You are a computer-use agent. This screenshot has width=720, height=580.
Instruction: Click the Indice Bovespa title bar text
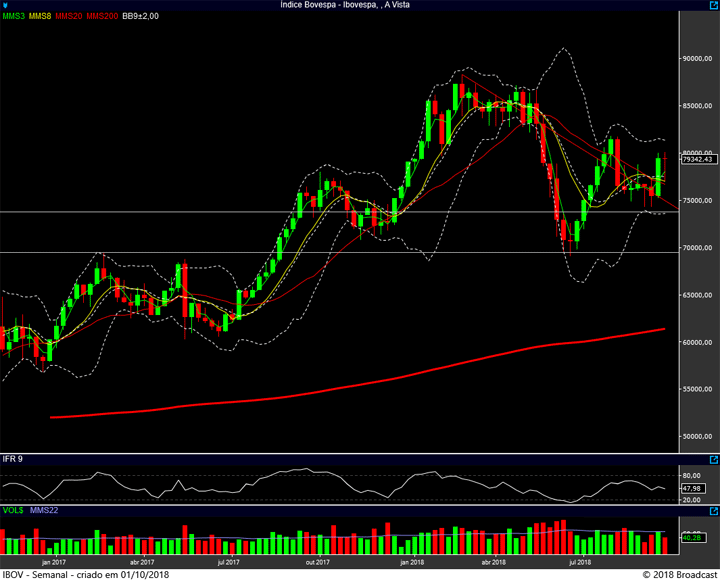359,5
